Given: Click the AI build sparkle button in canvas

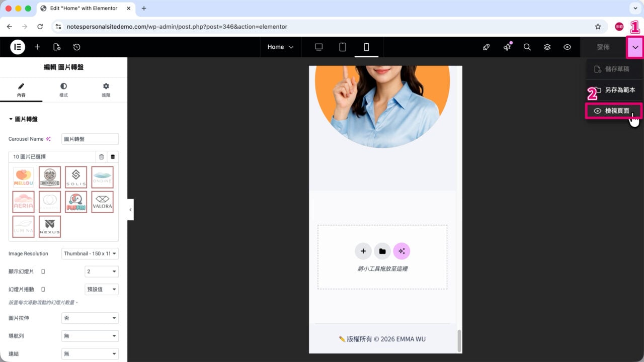Looking at the screenshot, I should [401, 251].
